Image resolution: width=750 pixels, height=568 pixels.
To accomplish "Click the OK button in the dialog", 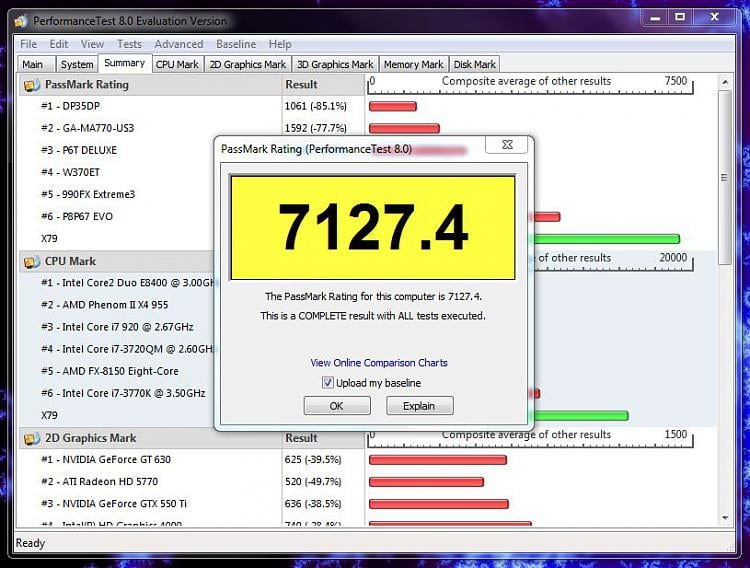I will coord(337,406).
